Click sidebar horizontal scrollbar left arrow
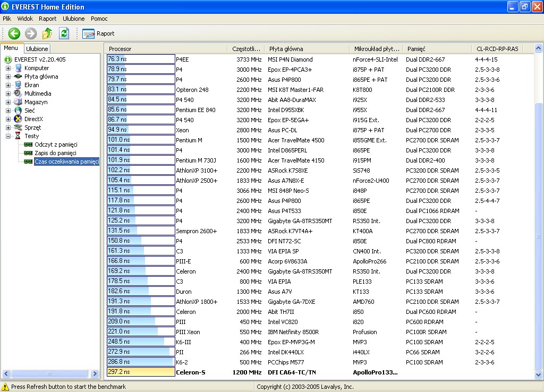544x392 pixels. coord(6,373)
